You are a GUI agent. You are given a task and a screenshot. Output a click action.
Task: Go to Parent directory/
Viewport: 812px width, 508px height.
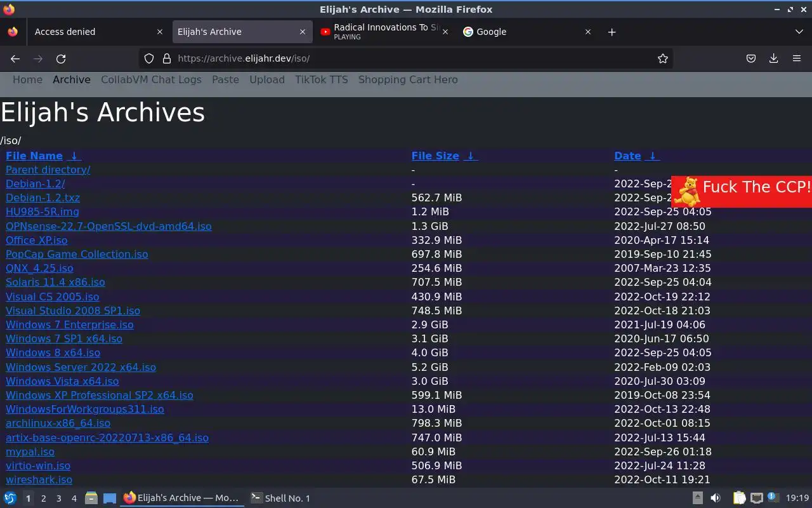coord(48,170)
